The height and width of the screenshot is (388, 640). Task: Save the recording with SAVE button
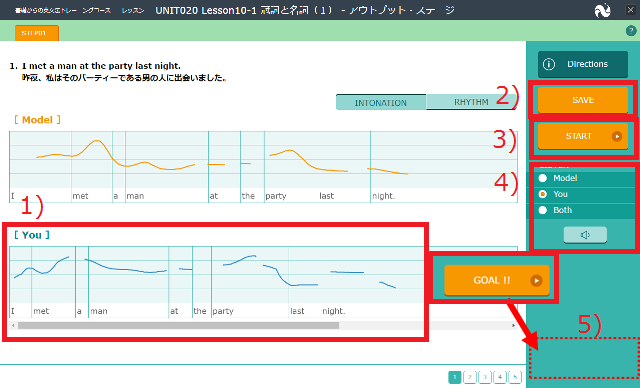[x=583, y=100]
